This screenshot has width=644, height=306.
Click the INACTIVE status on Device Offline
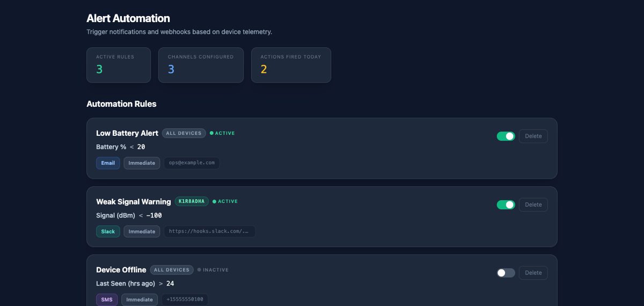213,269
